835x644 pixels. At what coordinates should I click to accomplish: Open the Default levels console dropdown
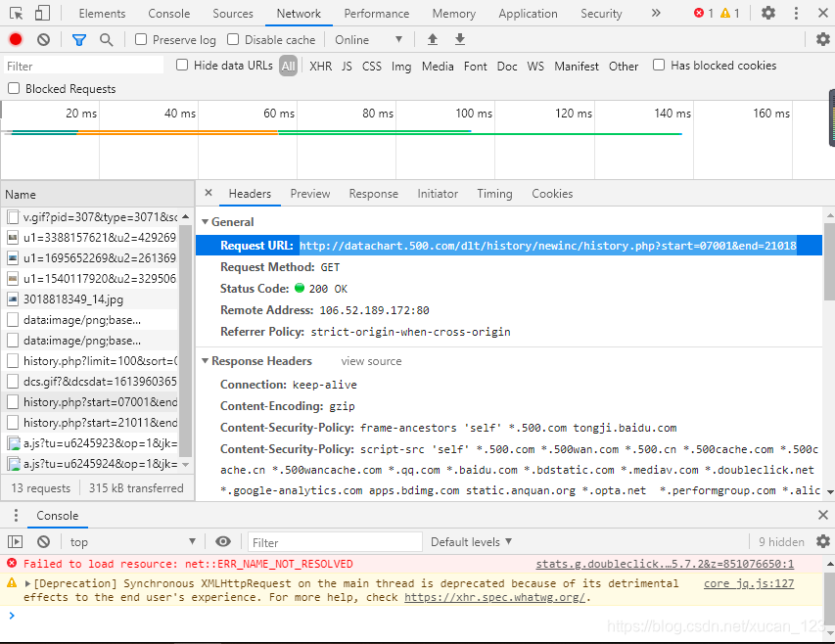[x=472, y=541]
